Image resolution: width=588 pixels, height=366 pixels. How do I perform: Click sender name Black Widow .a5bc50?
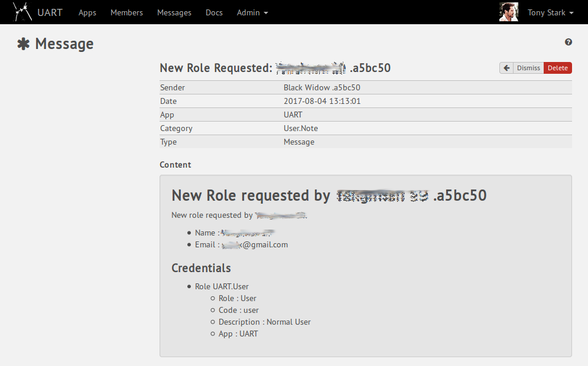(x=321, y=87)
